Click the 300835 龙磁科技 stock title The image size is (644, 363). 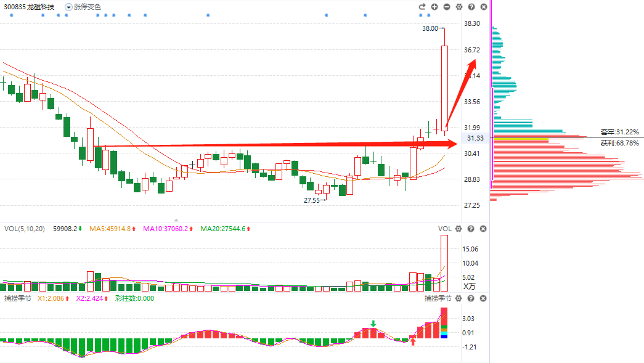tap(28, 7)
